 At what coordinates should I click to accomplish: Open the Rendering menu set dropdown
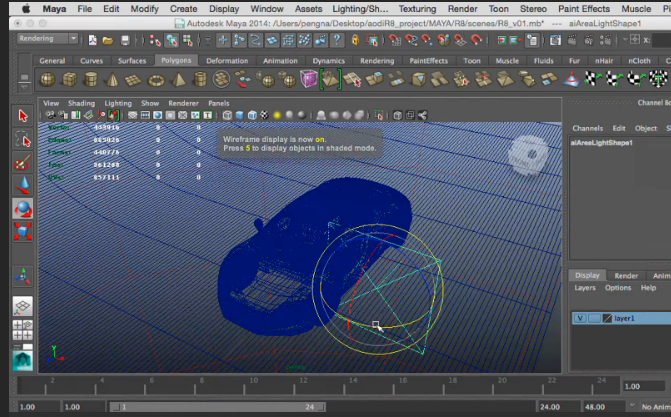pos(48,39)
